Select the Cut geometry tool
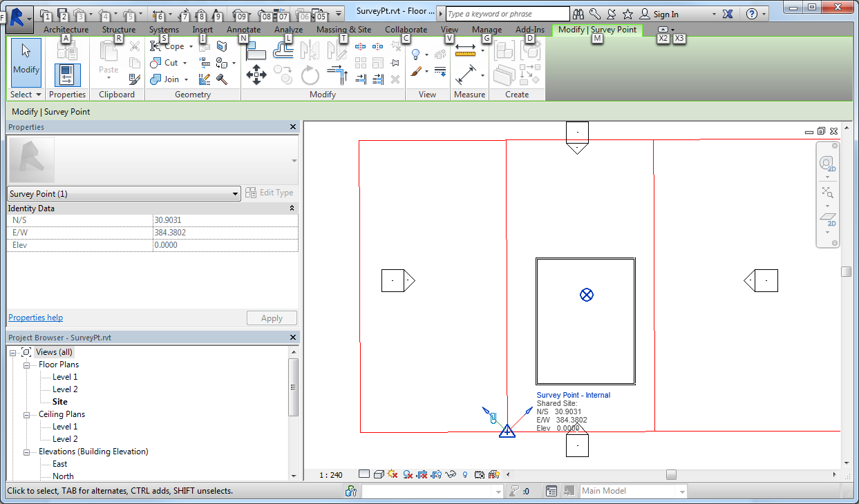Screen dimensions: 859x504 pyautogui.click(x=169, y=63)
